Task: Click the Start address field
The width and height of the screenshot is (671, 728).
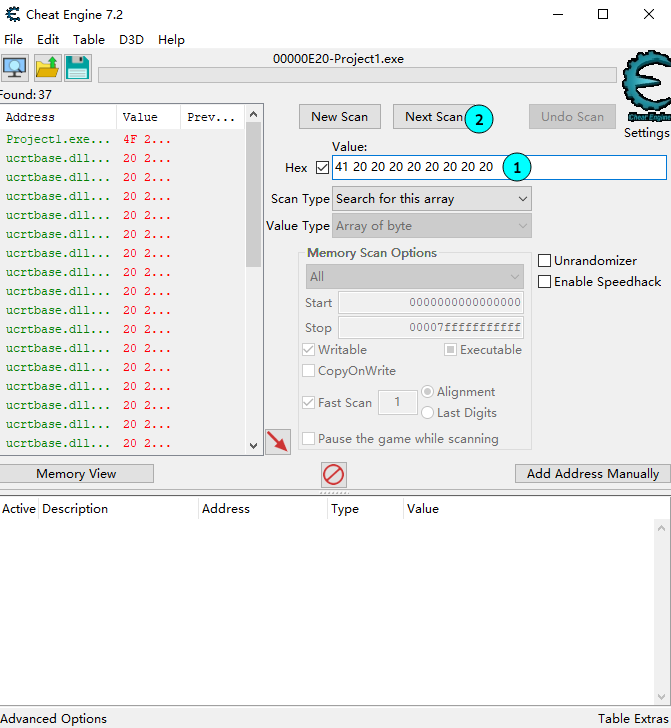Action: (x=431, y=303)
